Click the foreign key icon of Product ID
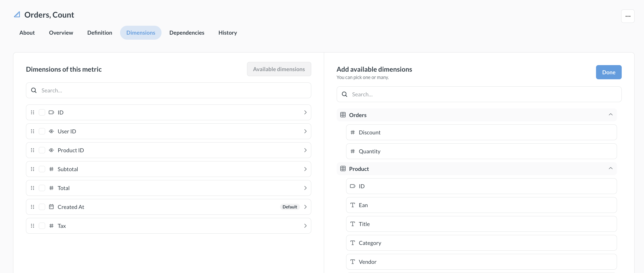The height and width of the screenshot is (273, 644). tap(51, 150)
